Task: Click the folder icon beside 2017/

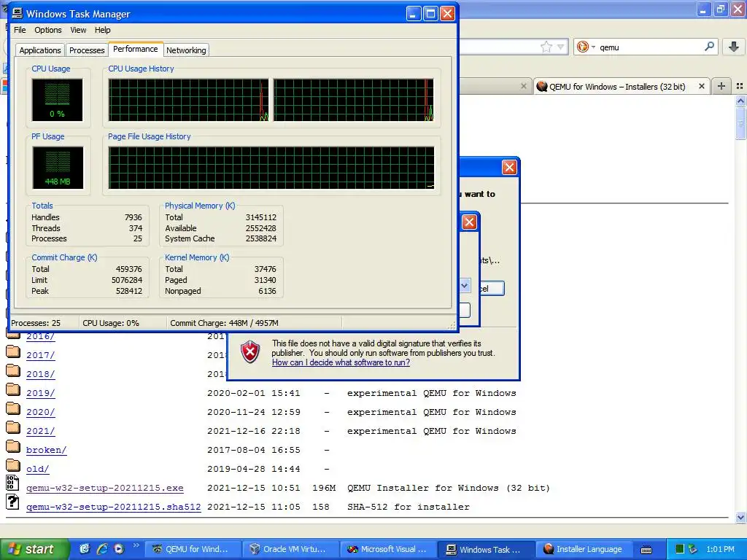Action: click(x=13, y=352)
